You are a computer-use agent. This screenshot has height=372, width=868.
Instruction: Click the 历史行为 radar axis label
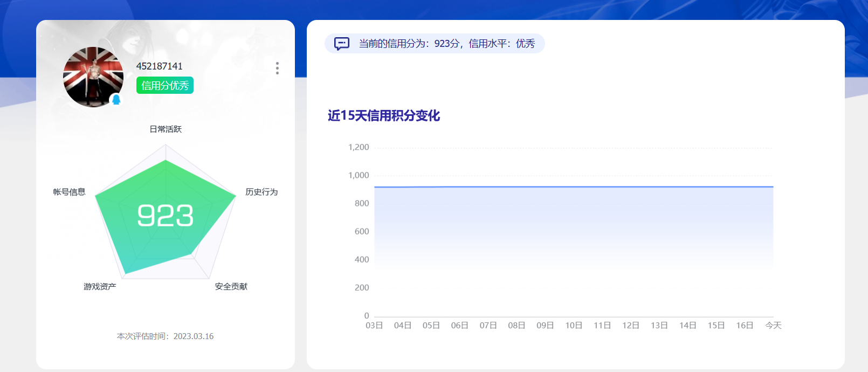[261, 192]
